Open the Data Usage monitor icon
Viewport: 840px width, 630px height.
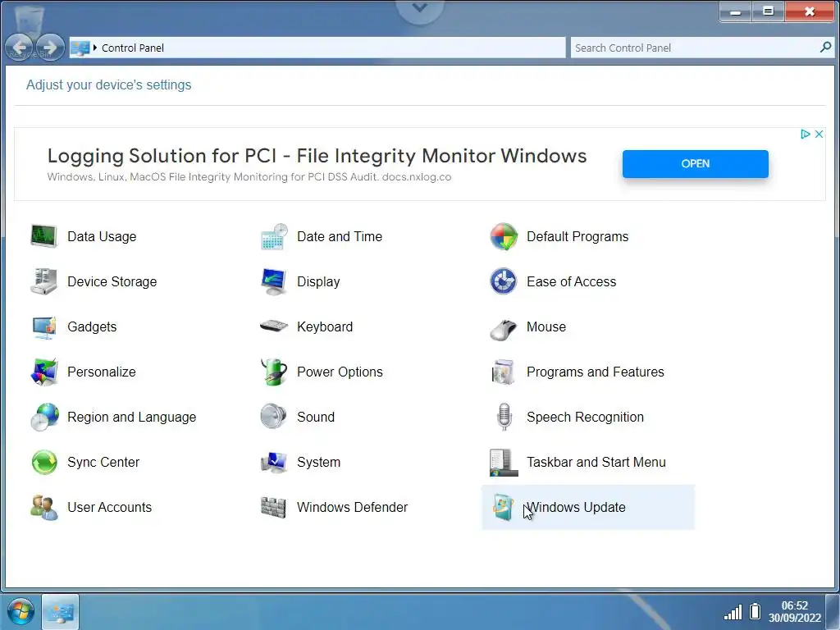[x=44, y=236]
